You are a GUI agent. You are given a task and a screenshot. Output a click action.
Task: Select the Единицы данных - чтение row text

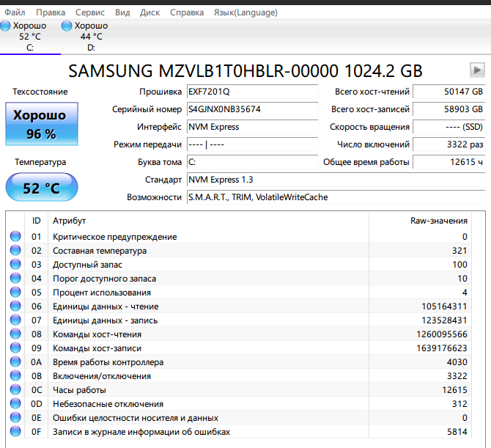(x=106, y=306)
